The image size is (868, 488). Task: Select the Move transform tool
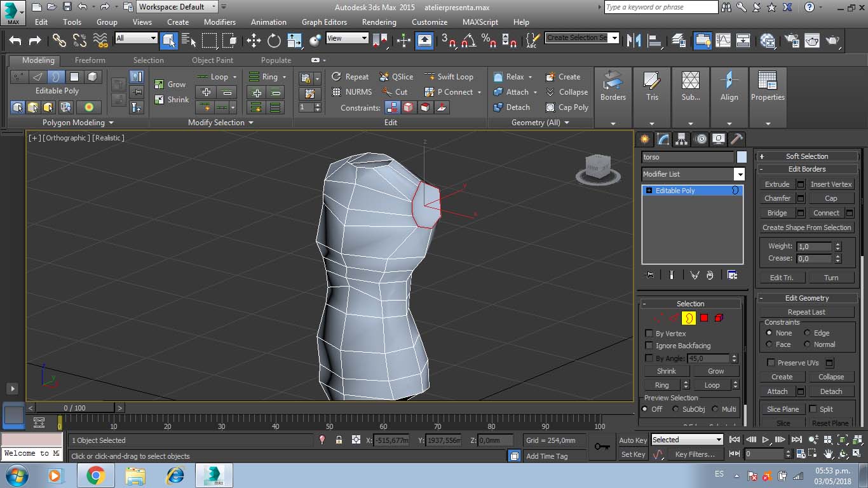254,41
